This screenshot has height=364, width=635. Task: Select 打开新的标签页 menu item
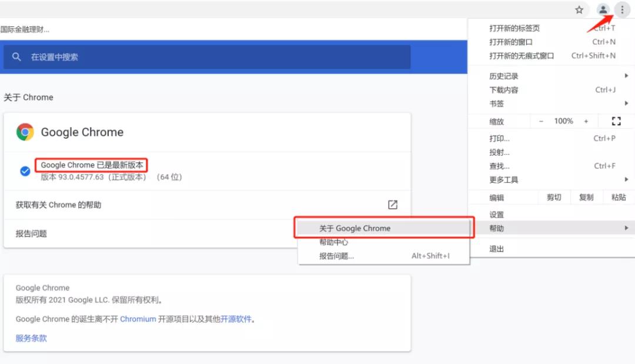[x=552, y=28]
